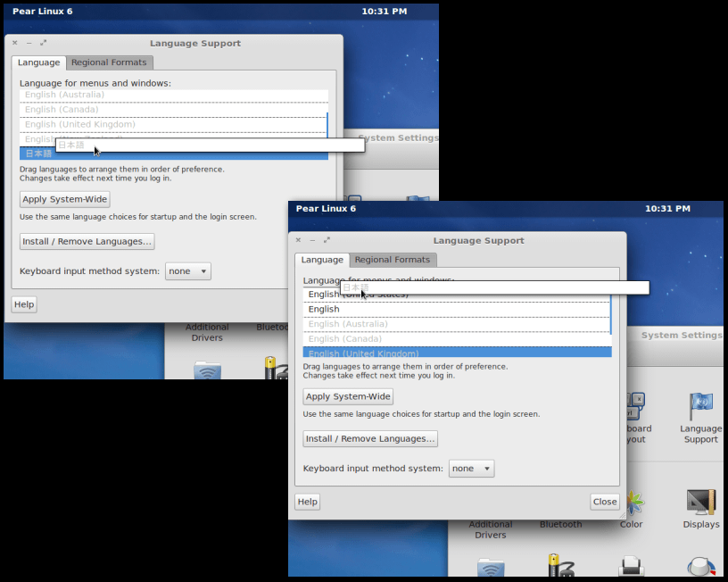This screenshot has height=582, width=728.
Task: Click the X icon of lower-right Language Support window
Action: point(299,240)
